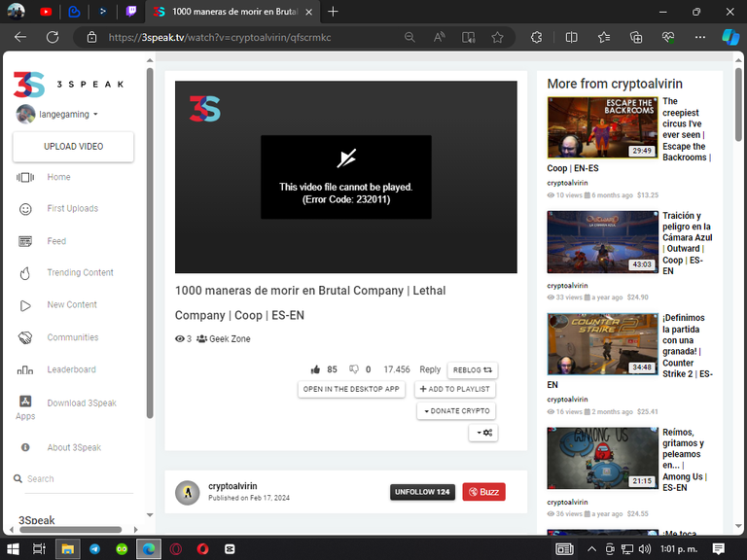The image size is (747, 560).
Task: Click the Read aloud icon in address bar
Action: [440, 37]
